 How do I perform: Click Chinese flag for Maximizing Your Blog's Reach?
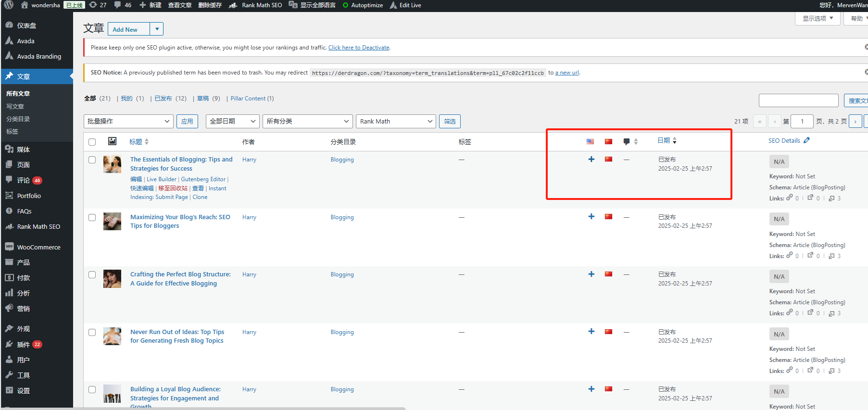608,216
